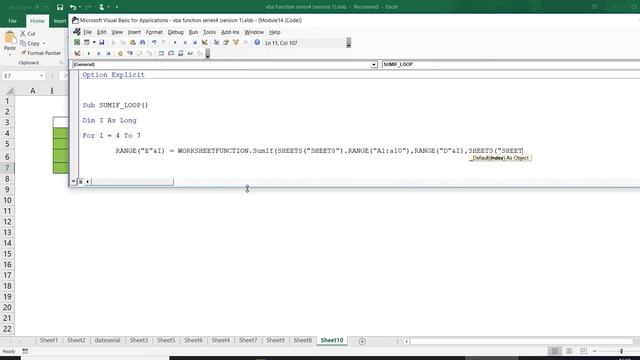Open VBA View menu
This screenshot has height=360, width=640.
[x=117, y=32]
